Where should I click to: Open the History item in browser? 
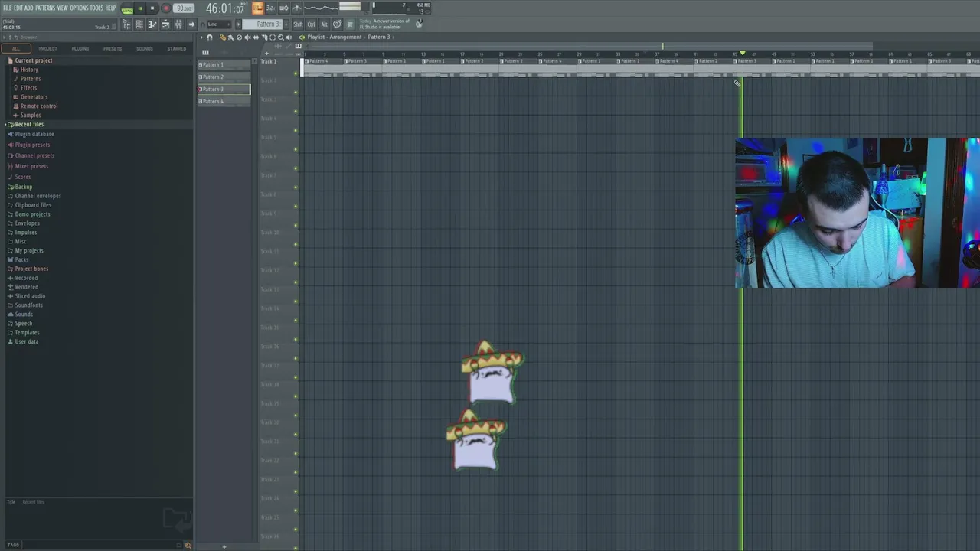tap(29, 70)
